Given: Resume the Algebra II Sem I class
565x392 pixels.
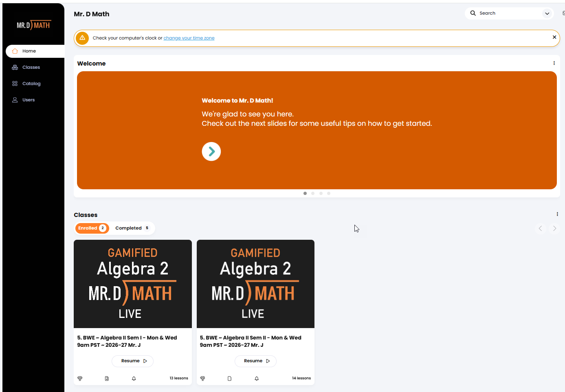Looking at the screenshot, I should click(x=133, y=361).
